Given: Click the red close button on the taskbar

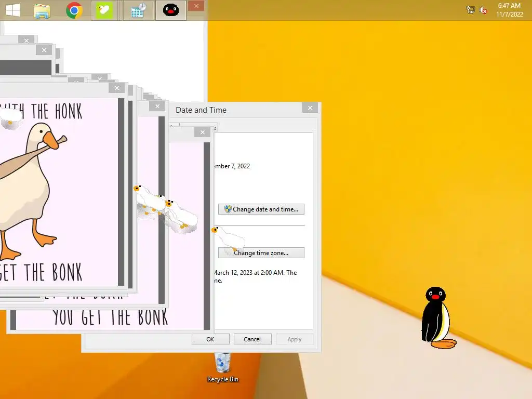Looking at the screenshot, I should 196,6.
